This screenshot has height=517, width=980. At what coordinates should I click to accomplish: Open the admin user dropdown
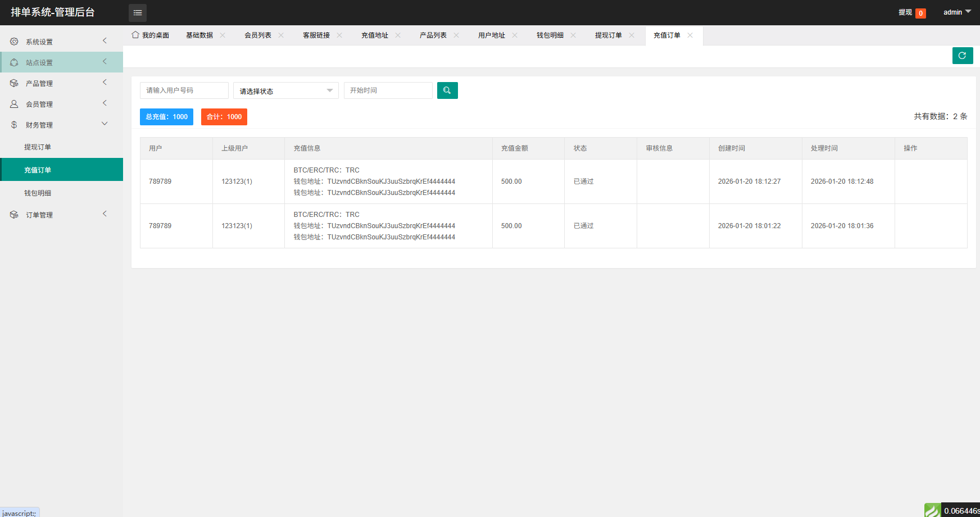point(956,12)
